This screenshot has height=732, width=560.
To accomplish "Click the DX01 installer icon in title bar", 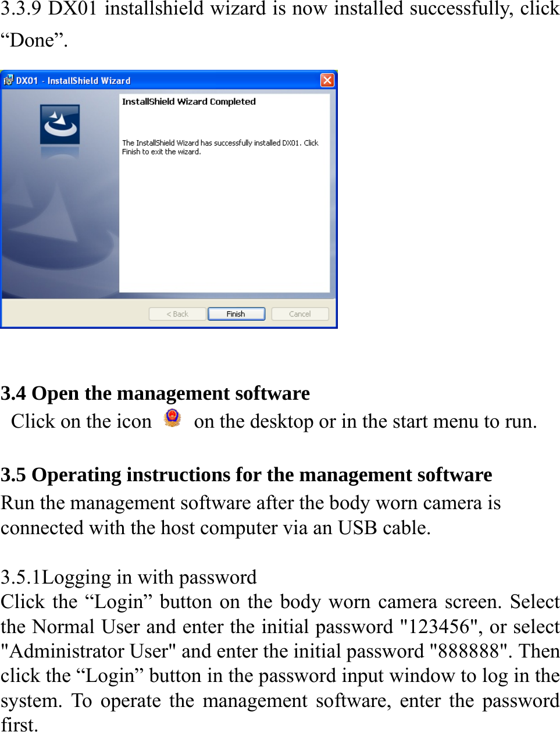I will click(x=8, y=80).
